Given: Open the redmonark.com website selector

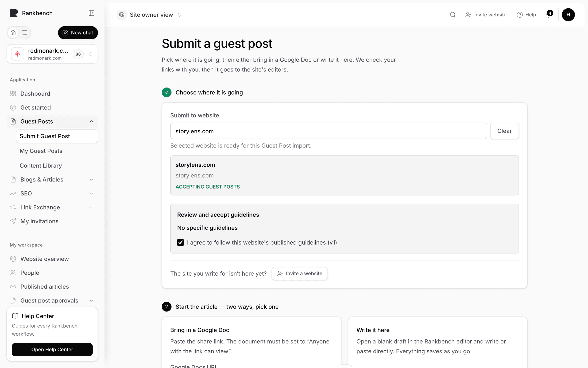Looking at the screenshot, I should click(52, 54).
